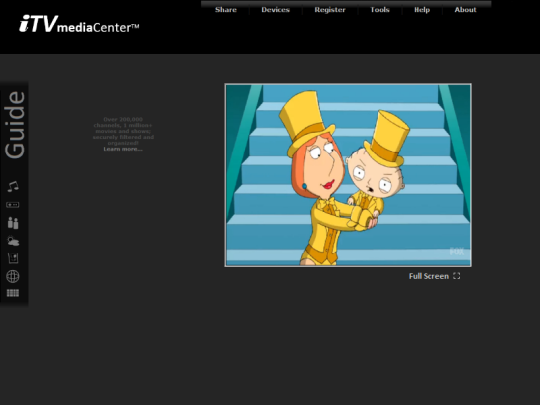
Task: Click the Full Screen text link
Action: (x=429, y=276)
